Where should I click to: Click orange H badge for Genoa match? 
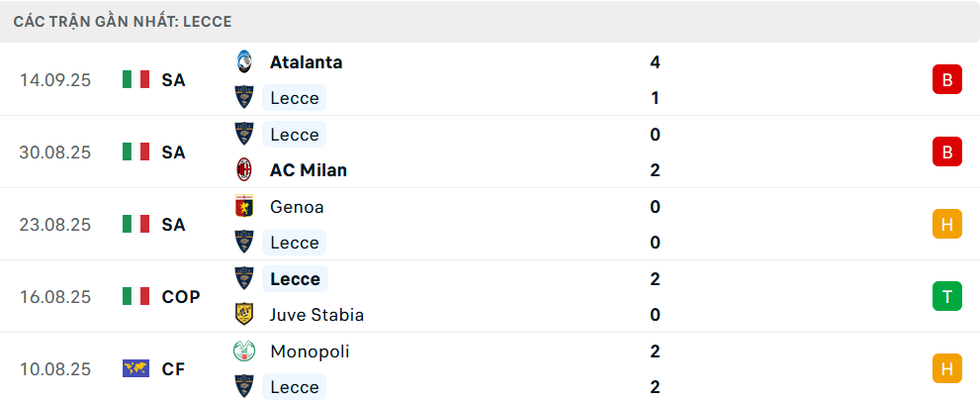[946, 225]
